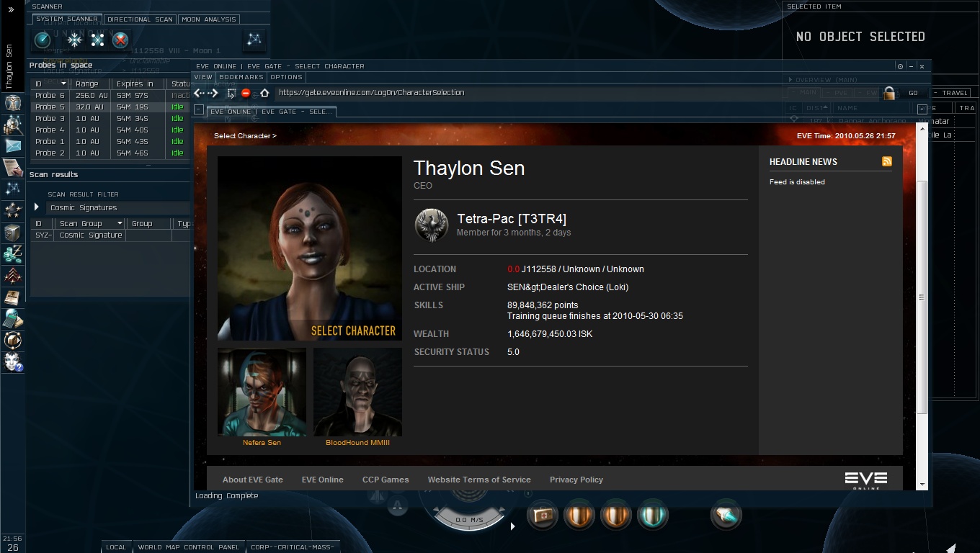Expand the Neocom sidebar with the double arrows
980x553 pixels.
click(11, 10)
